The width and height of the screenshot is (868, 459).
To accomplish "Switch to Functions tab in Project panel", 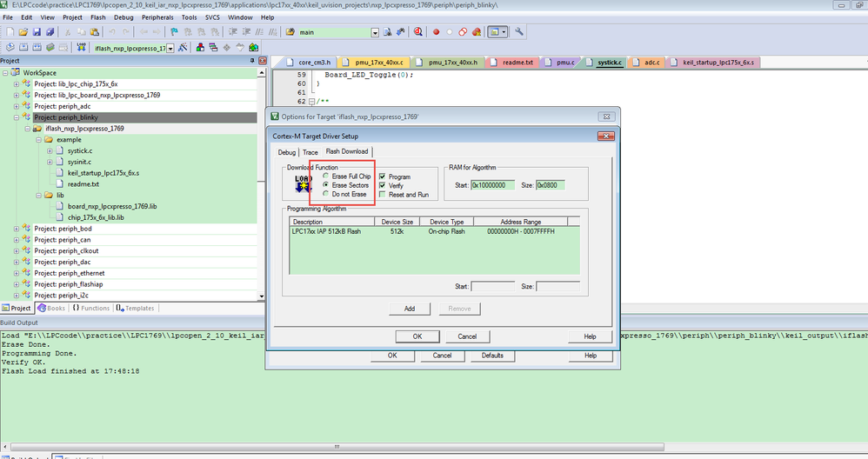I will [91, 308].
